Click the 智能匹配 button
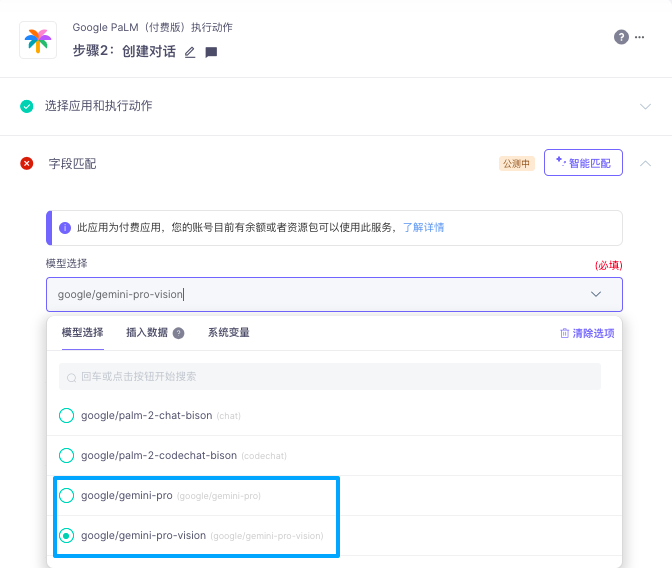The height and width of the screenshot is (568, 672). coord(583,162)
